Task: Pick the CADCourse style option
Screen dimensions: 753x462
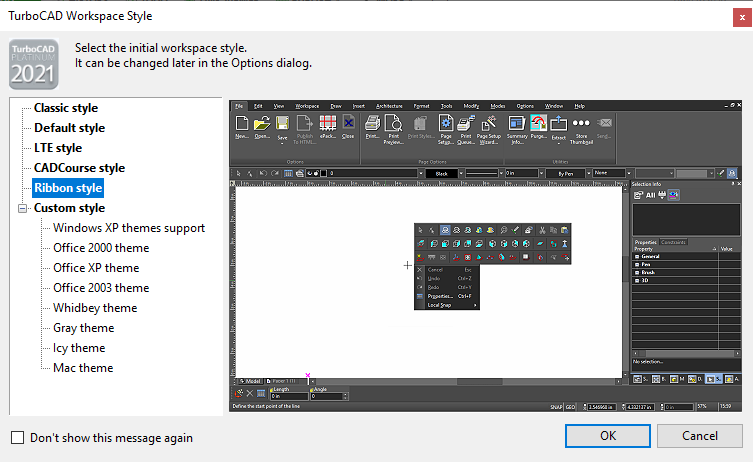Action: [79, 168]
